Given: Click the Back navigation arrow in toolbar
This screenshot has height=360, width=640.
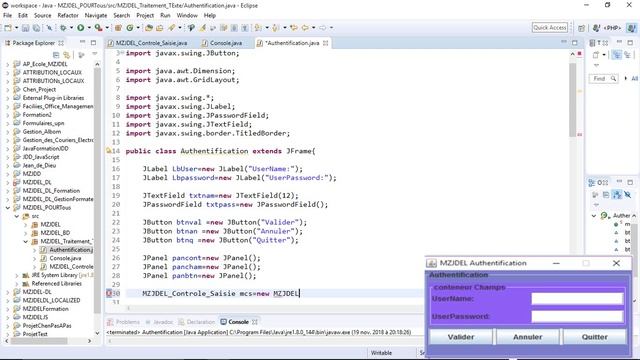Looking at the screenshot, I should coord(305,28).
